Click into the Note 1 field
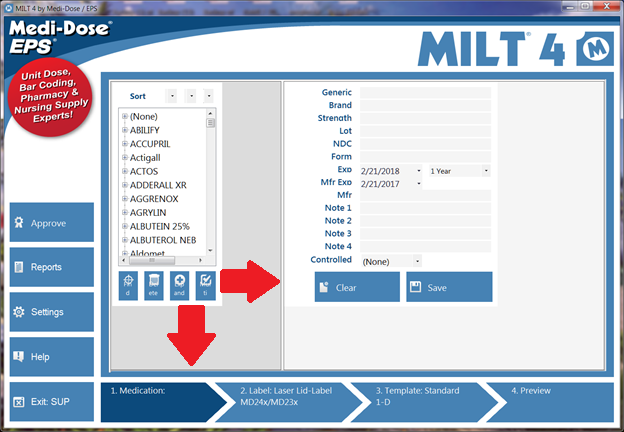Image resolution: width=624 pixels, height=432 pixels. point(425,208)
